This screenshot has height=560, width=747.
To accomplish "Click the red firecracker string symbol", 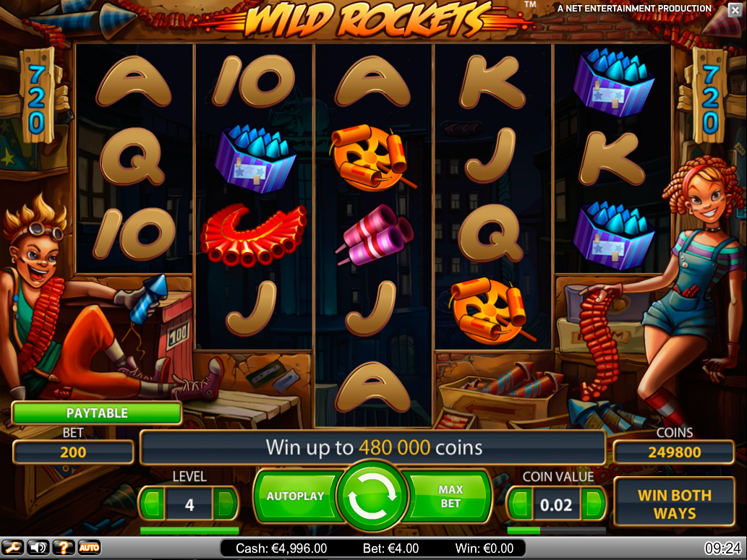I will tap(253, 236).
